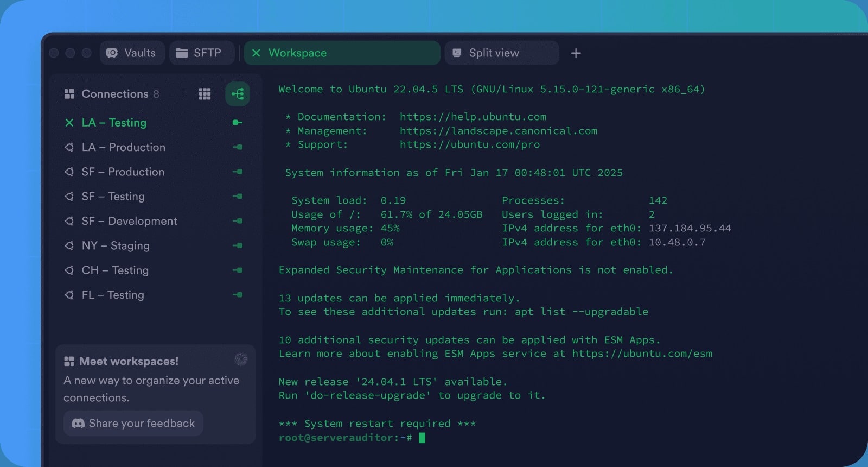Click the LA – Testing active plug indicator
The height and width of the screenshot is (467, 868).
point(238,123)
